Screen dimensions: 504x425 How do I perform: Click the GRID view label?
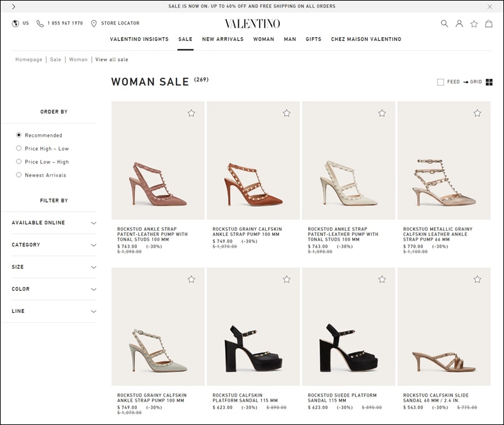(476, 82)
